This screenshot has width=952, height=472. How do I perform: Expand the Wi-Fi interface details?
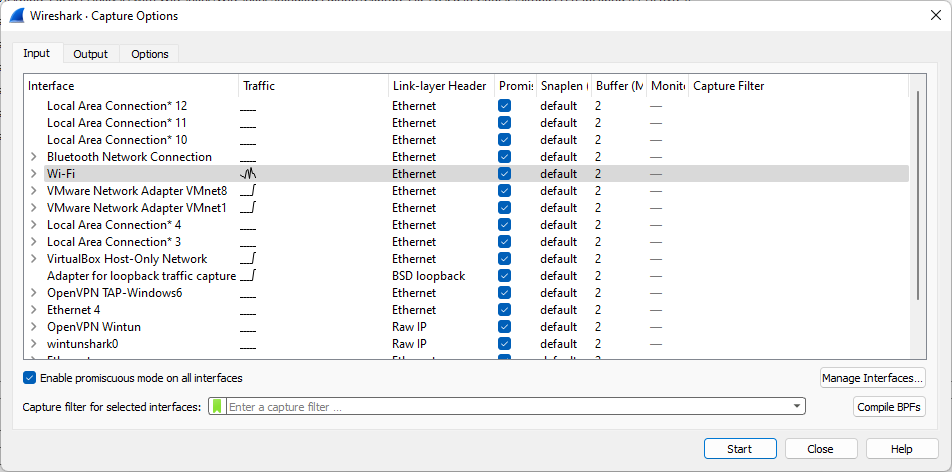coord(34,174)
